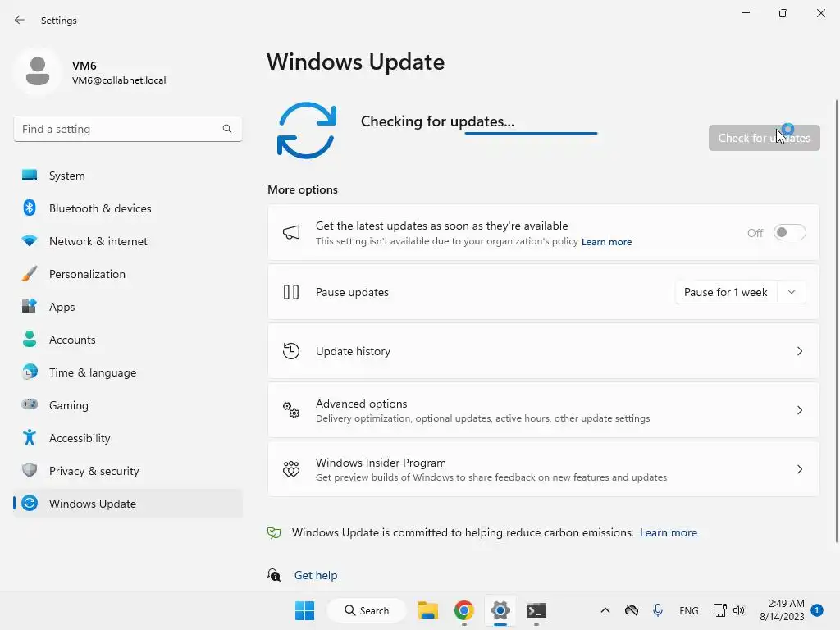Click the More options label

pyautogui.click(x=303, y=189)
